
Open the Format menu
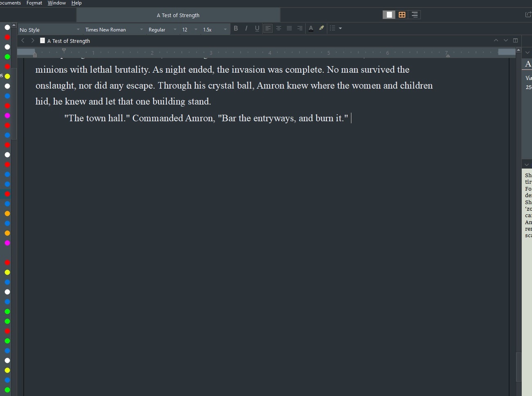point(34,3)
